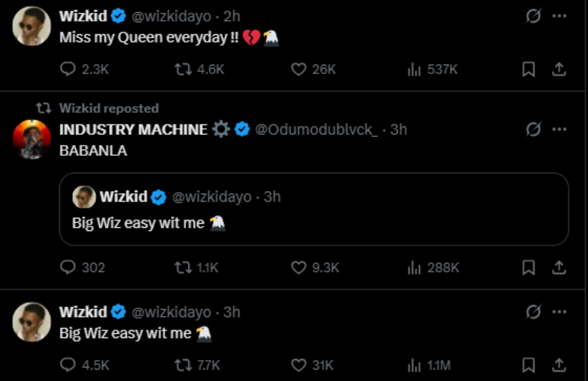Open more options on bottom Wizkid tweet
Image resolution: width=588 pixels, height=381 pixels.
[x=559, y=312]
